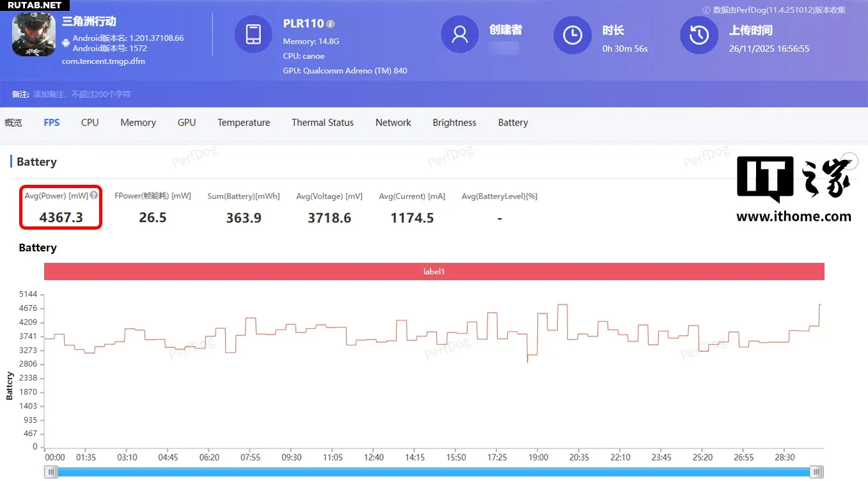Screen dimensions: 868x481
Task: Open the CPU tab
Action: (90, 123)
